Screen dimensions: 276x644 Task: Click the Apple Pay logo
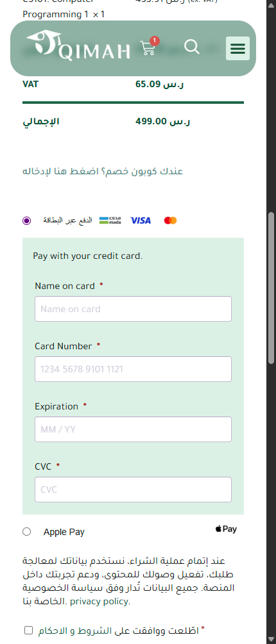226,529
